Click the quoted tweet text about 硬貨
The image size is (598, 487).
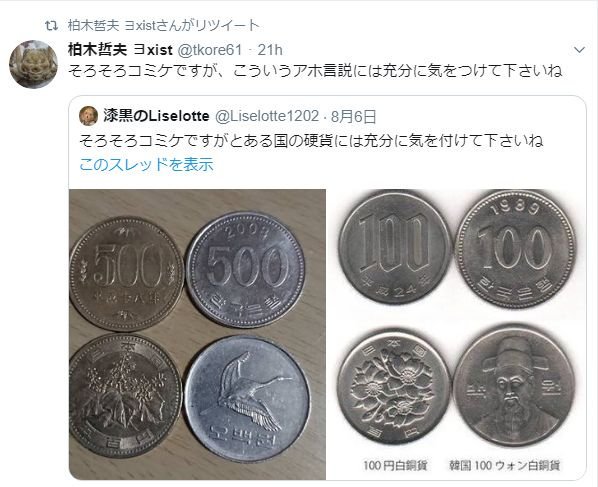311,141
